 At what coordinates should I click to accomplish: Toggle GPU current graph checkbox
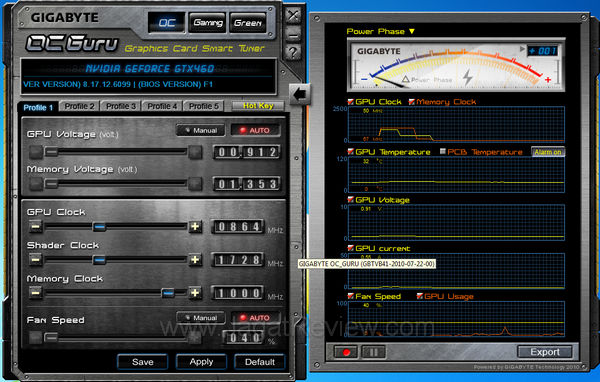(x=350, y=248)
